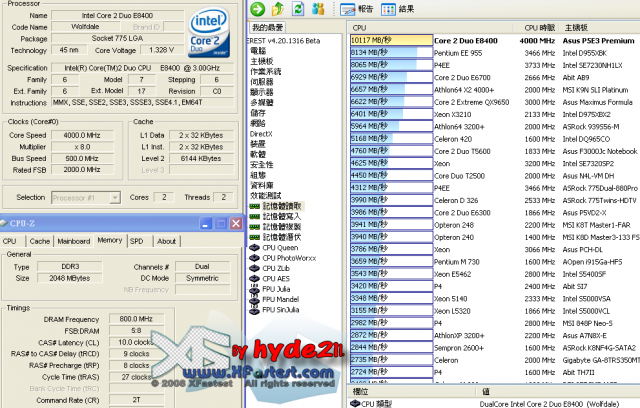Select the memory chip icon of the fourth 記憶體 benchmark
Image resolution: width=640 pixels, height=408 pixels.
click(255, 237)
